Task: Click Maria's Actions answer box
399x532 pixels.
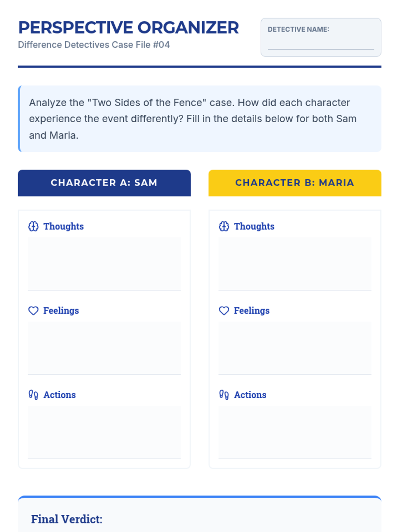Action: tap(295, 432)
